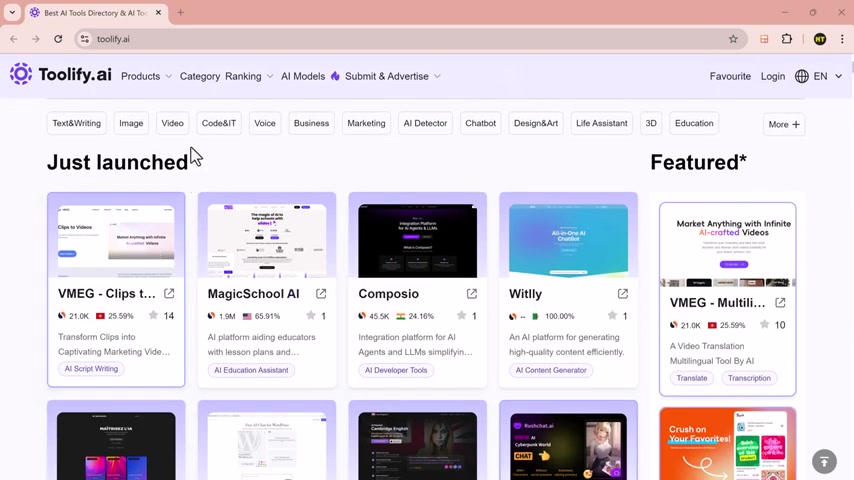Open the MagicSchool AI card thumbnail
Image resolution: width=854 pixels, height=480 pixels.
(x=267, y=241)
